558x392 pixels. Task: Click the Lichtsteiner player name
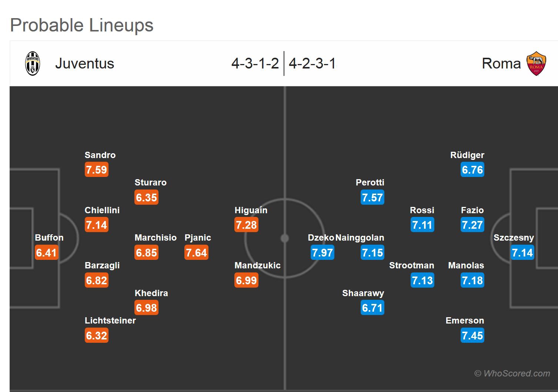110,321
